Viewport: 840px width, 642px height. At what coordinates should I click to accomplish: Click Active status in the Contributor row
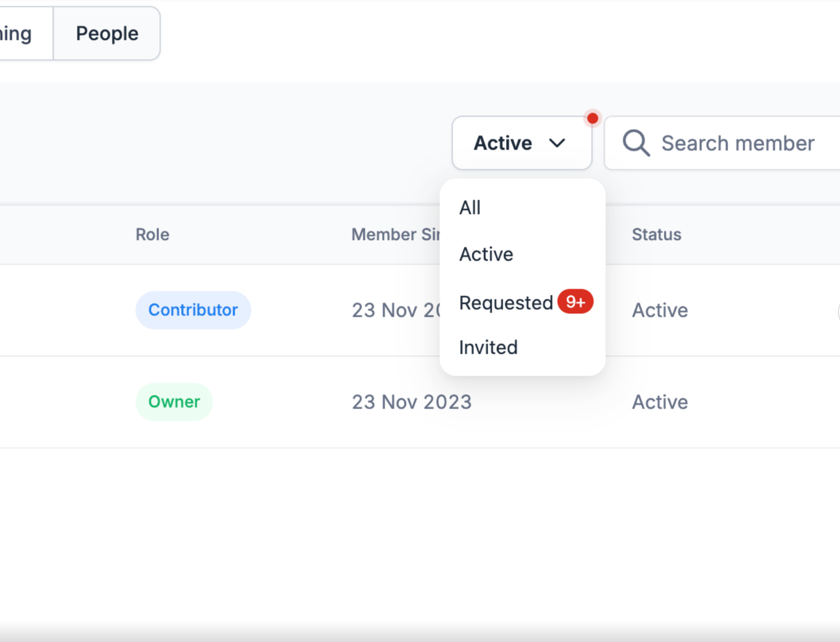660,310
